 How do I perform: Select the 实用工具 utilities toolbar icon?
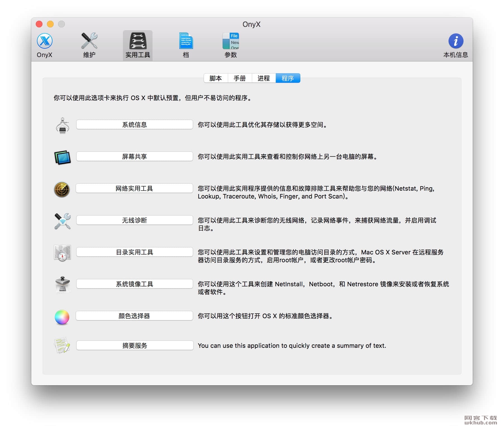[x=138, y=45]
